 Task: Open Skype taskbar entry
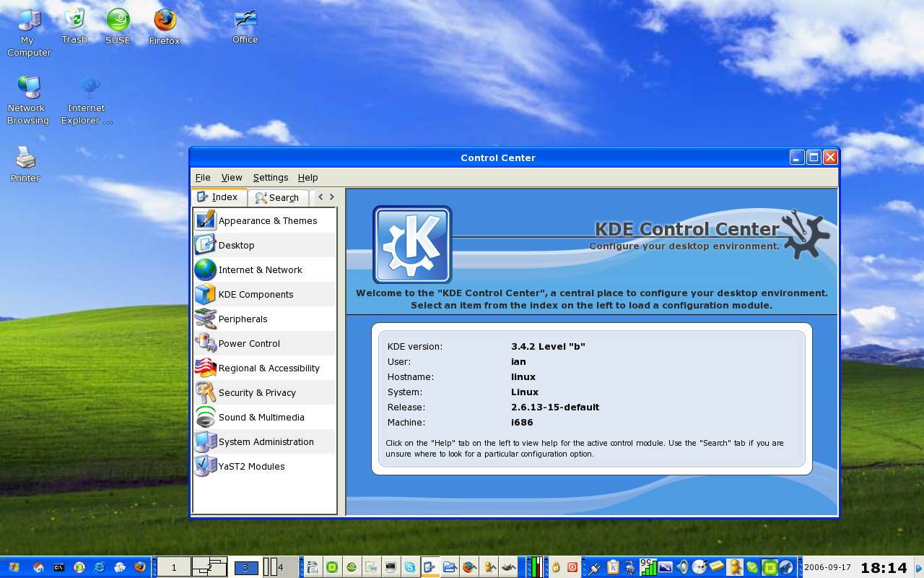pos(410,567)
